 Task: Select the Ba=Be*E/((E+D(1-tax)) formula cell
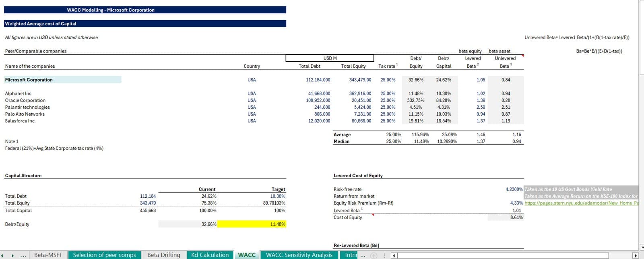pos(599,51)
